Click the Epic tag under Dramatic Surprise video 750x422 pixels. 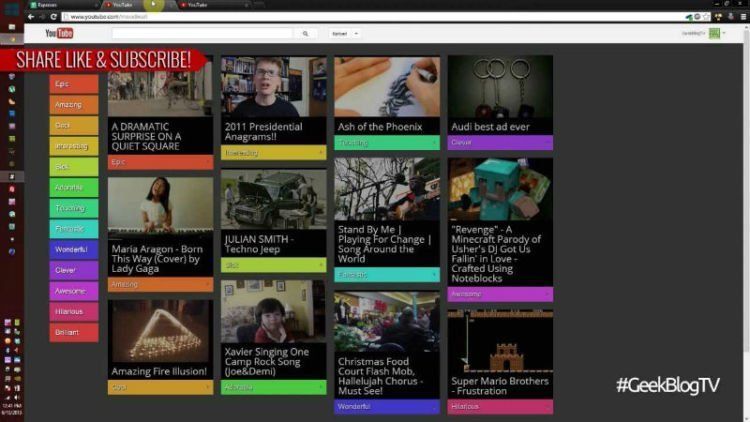coord(160,162)
